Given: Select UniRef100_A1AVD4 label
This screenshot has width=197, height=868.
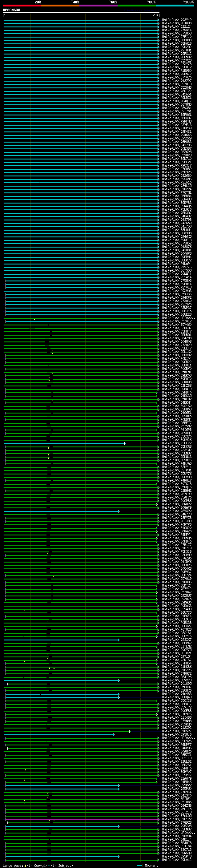Looking at the screenshot, I should click(x=177, y=836).
